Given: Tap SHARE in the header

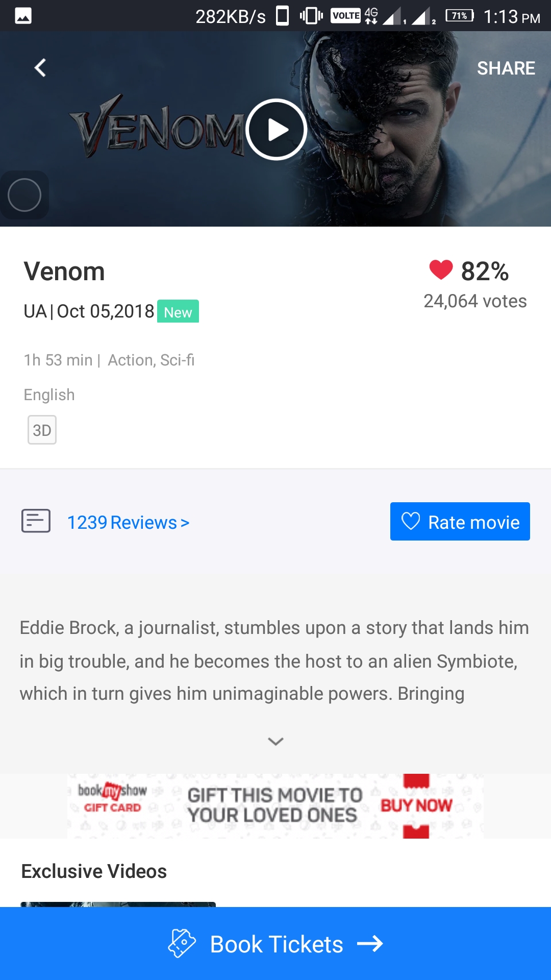Looking at the screenshot, I should (506, 68).
